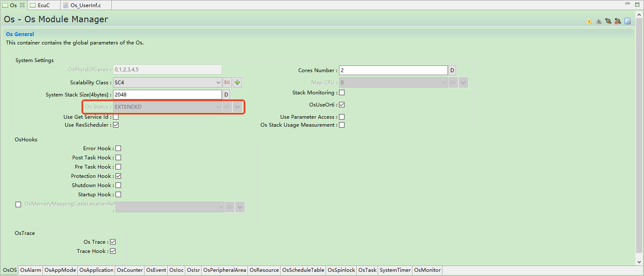Enable the Error Hook checkbox
Screen dimensions: 644x276
[x=118, y=148]
